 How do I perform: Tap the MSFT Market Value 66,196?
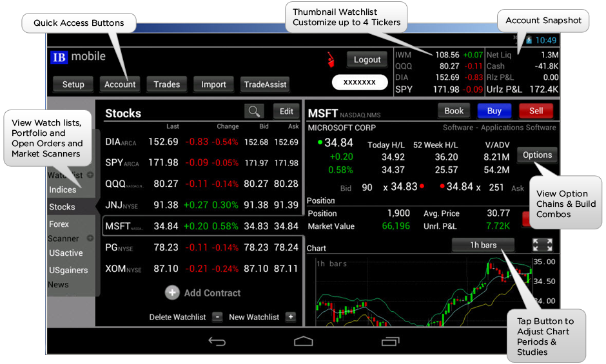click(396, 226)
